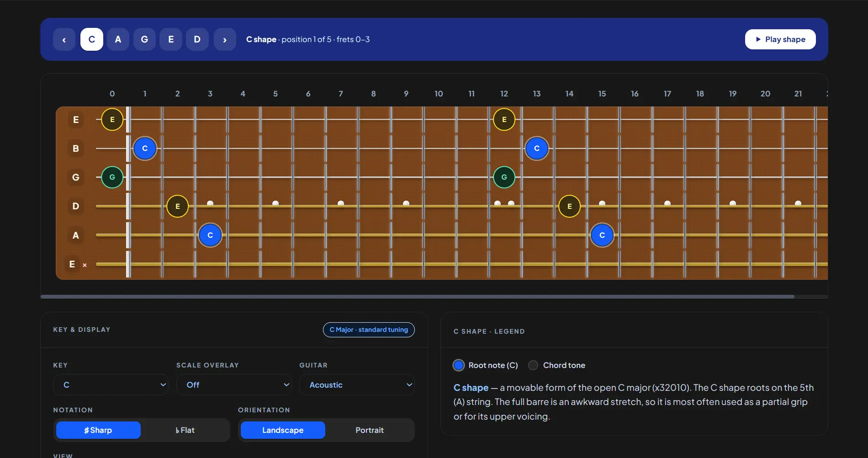The width and height of the screenshot is (868, 458).
Task: Click the E note on D string fret 2
Action: coord(178,206)
